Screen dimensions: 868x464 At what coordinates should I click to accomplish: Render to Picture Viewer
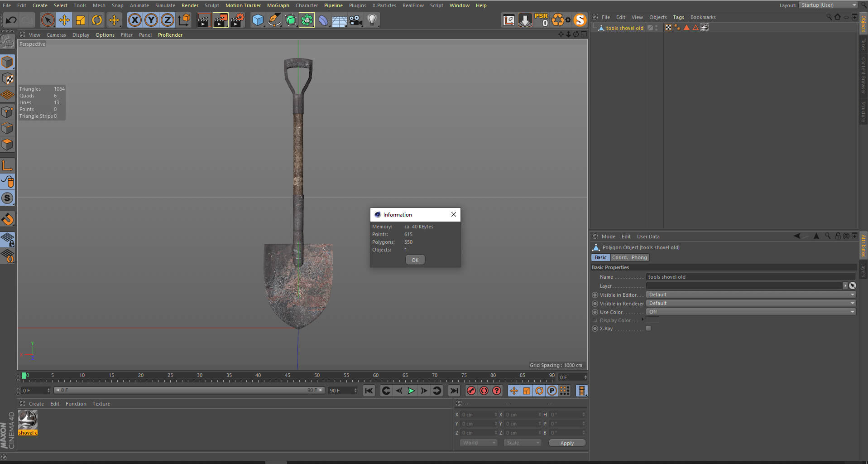221,20
